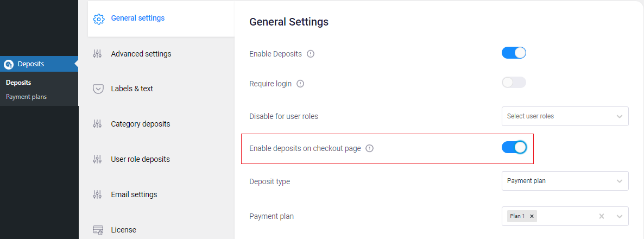The height and width of the screenshot is (239, 644).
Task: Click the Category deposits sliders icon
Action: pyautogui.click(x=97, y=124)
